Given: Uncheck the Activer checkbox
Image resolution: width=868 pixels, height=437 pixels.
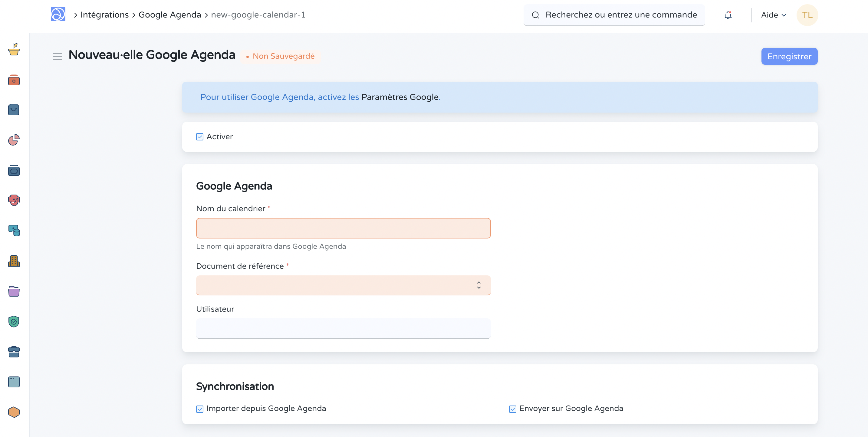Looking at the screenshot, I should click(199, 136).
